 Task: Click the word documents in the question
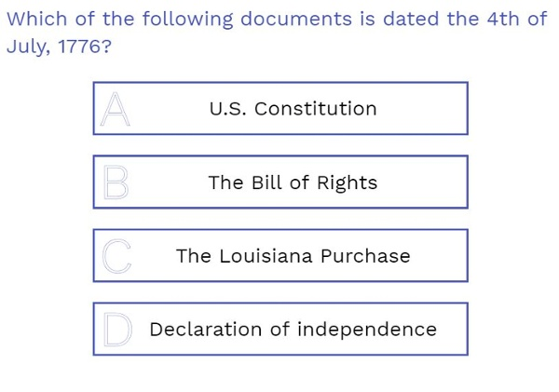296,19
